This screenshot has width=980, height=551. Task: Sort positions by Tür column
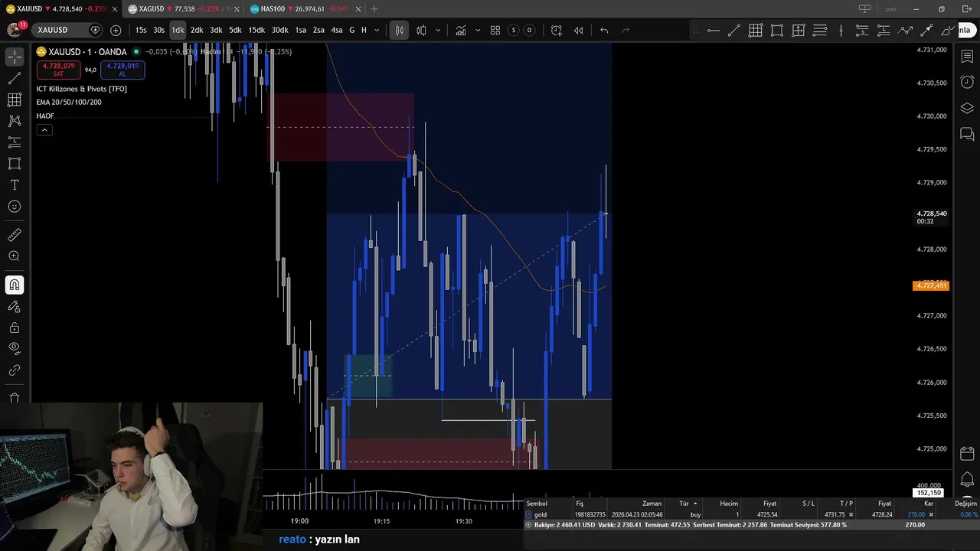click(688, 504)
